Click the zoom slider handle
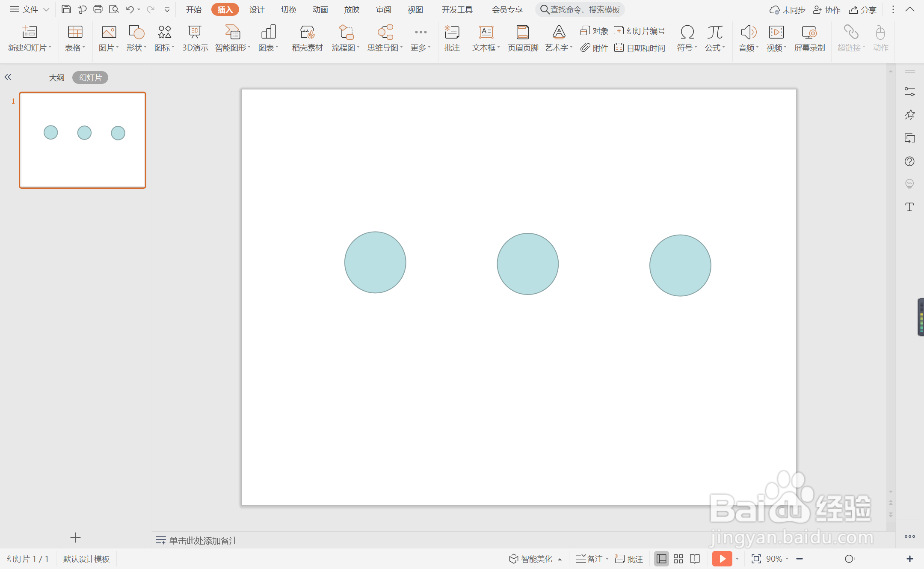This screenshot has height=569, width=924. pyautogui.click(x=849, y=559)
